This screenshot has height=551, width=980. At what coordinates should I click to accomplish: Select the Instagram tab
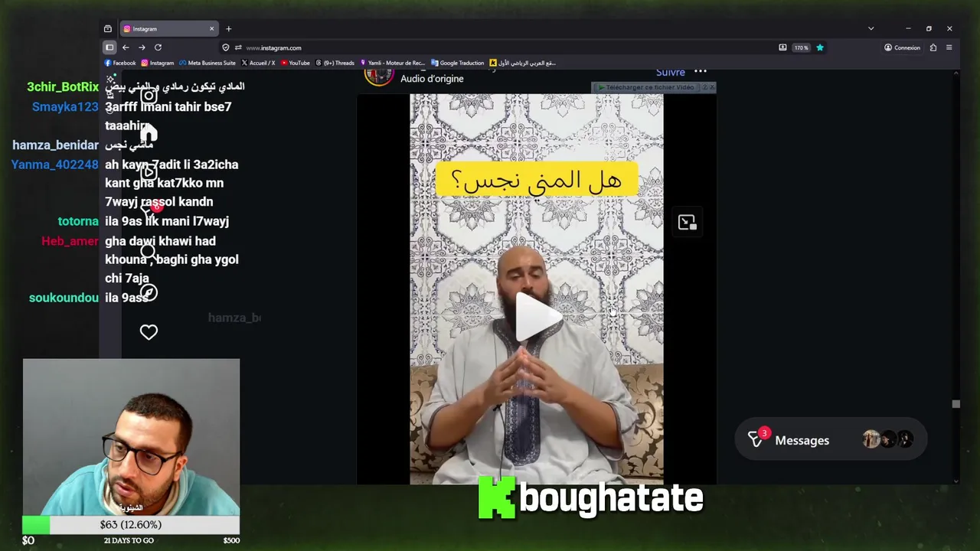(x=169, y=29)
